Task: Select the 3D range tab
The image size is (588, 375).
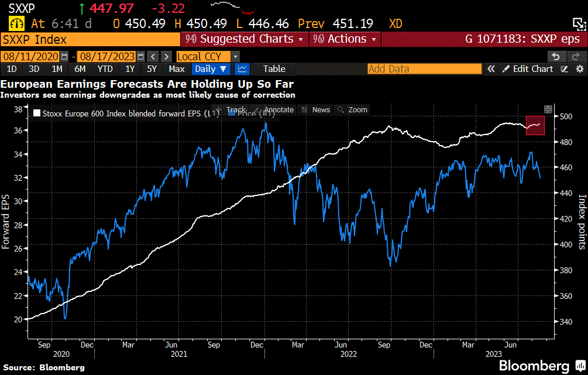Action: (x=34, y=69)
